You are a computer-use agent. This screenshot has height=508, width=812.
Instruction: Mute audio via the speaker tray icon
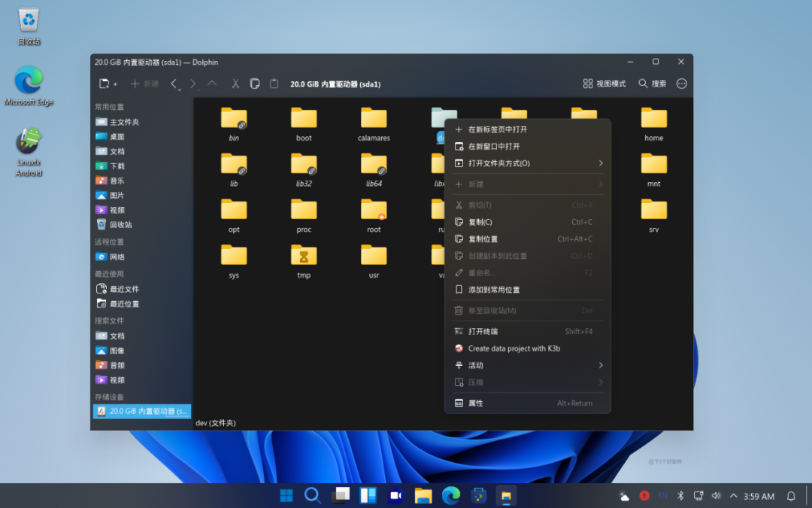pos(717,496)
